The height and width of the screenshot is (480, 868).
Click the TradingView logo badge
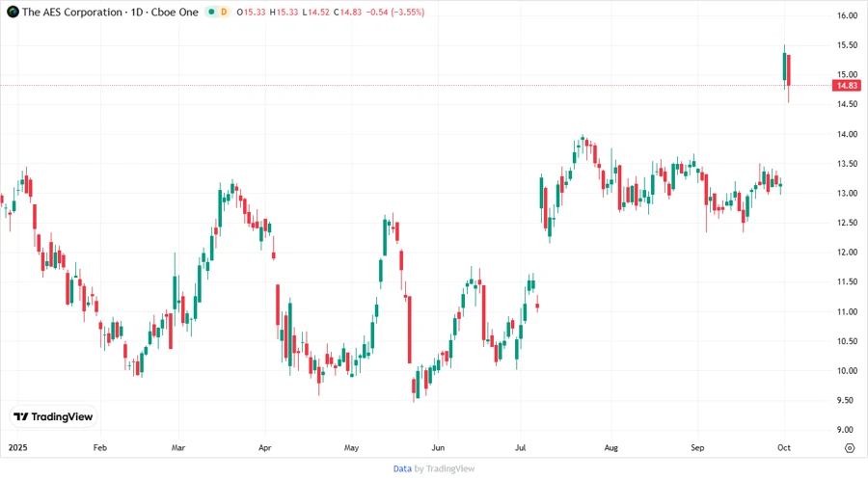click(x=53, y=416)
